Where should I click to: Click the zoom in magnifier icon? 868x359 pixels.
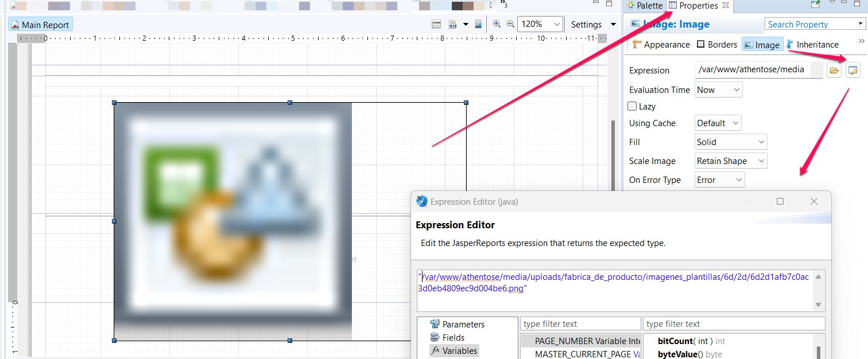click(497, 24)
